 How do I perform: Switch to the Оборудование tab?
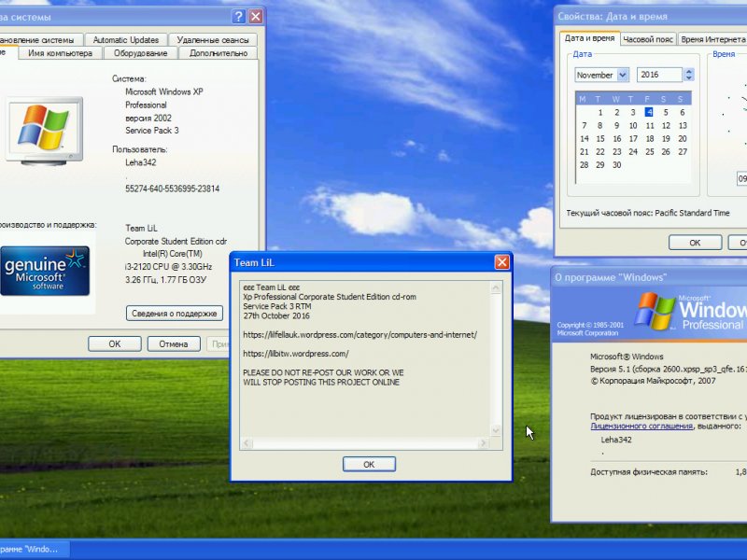point(141,53)
